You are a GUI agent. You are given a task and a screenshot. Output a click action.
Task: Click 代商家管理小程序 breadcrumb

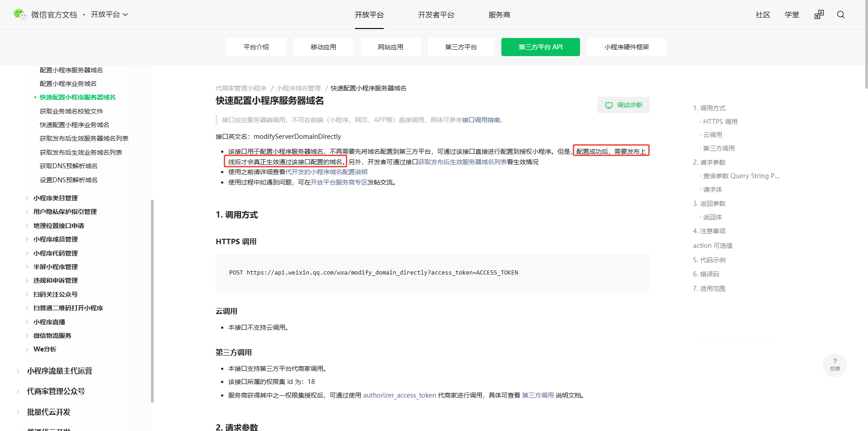(241, 88)
